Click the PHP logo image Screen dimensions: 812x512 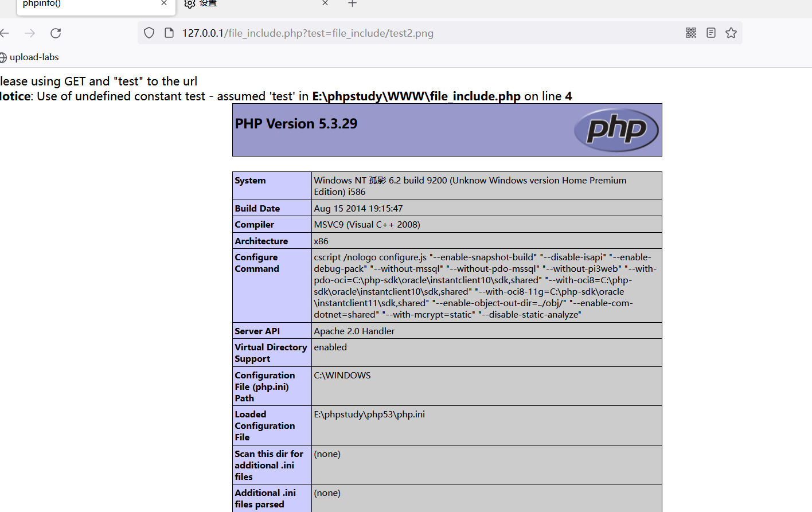click(x=616, y=130)
